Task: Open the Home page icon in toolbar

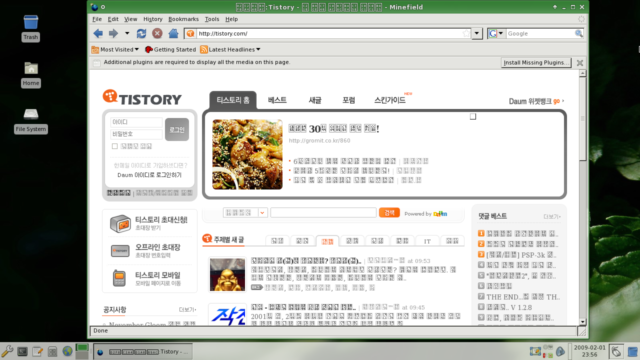Action: pyautogui.click(x=173, y=33)
